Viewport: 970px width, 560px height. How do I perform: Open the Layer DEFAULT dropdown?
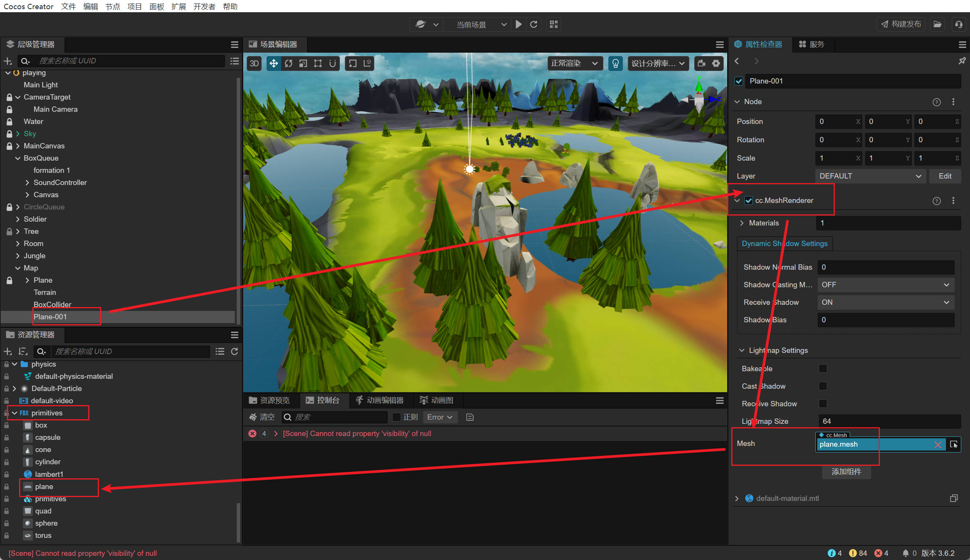870,176
